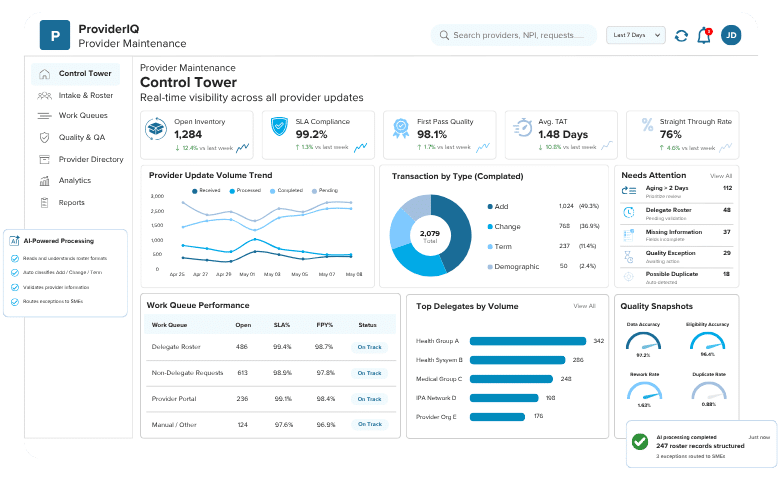Click the Add legend color dot
The image size is (782, 480).
(x=490, y=207)
